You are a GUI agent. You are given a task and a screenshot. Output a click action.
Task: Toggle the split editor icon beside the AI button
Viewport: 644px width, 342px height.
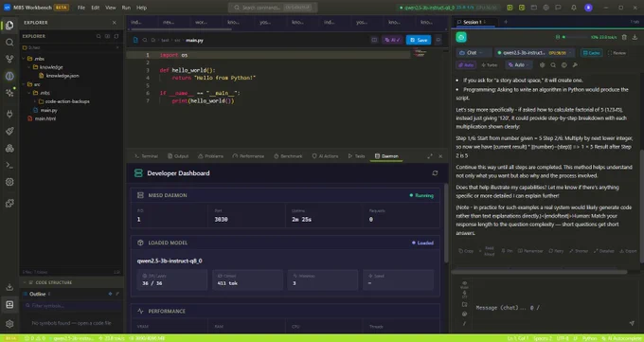coord(374,40)
